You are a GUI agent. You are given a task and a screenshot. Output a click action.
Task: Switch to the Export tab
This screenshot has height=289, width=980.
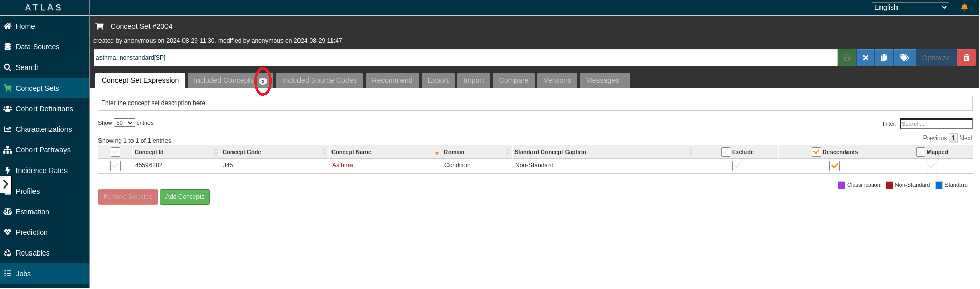click(438, 80)
